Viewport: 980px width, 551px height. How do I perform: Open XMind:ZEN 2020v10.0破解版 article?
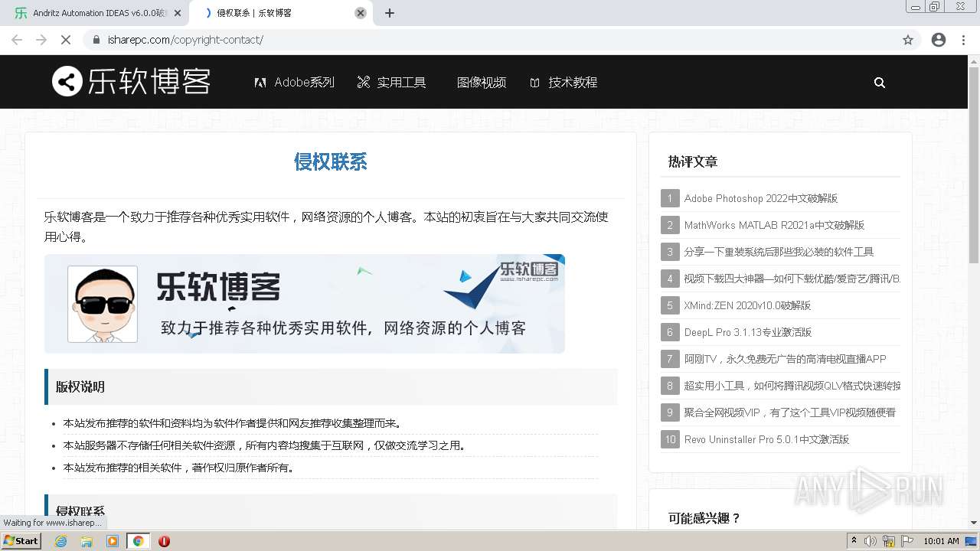pos(747,305)
